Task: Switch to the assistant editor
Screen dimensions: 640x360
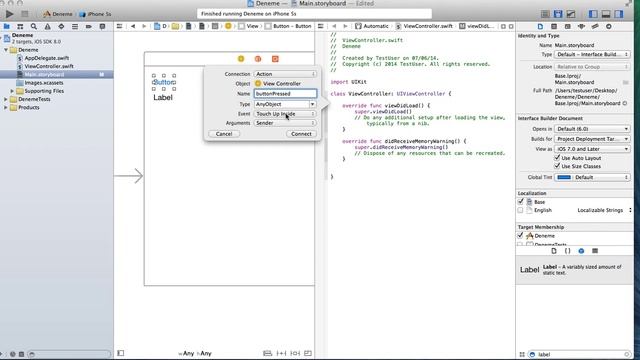Action: 558,14
